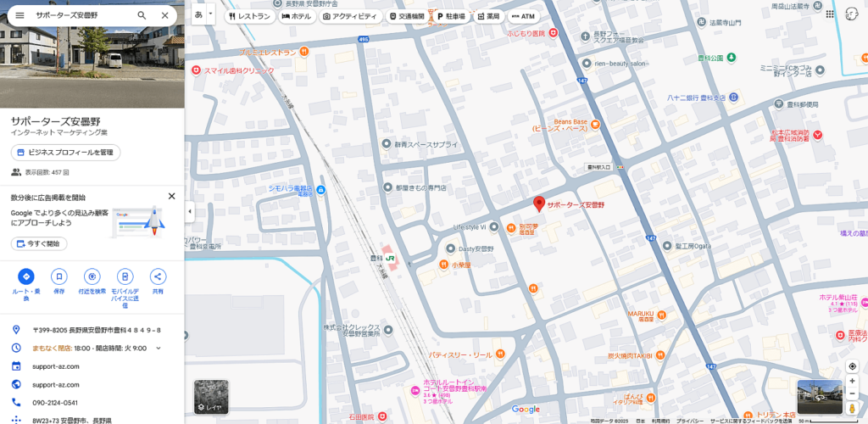Select 八十二銀行 豊科支店 marker
The width and height of the screenshot is (868, 424).
(x=733, y=98)
